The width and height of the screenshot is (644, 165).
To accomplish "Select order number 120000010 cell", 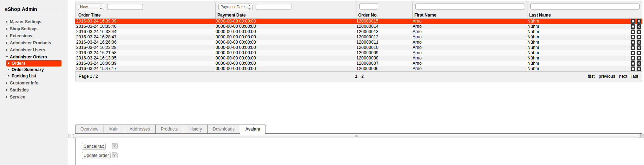I will (367, 47).
